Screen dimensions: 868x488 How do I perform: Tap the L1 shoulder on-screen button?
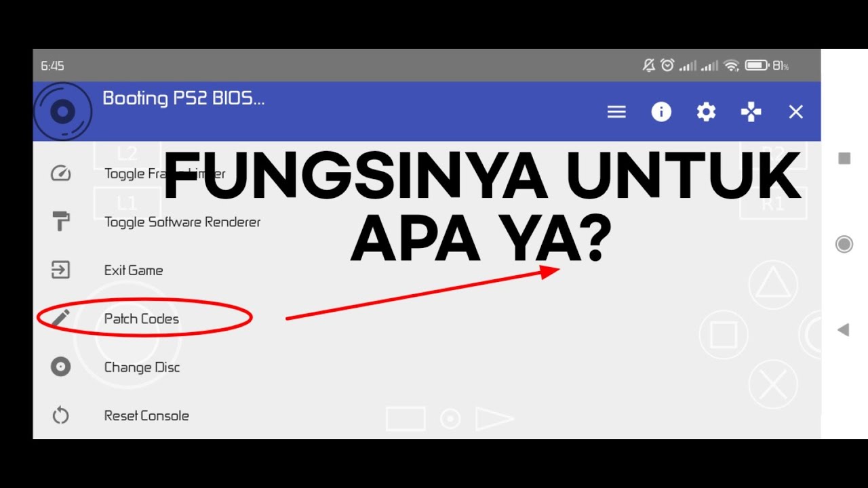[x=127, y=203]
